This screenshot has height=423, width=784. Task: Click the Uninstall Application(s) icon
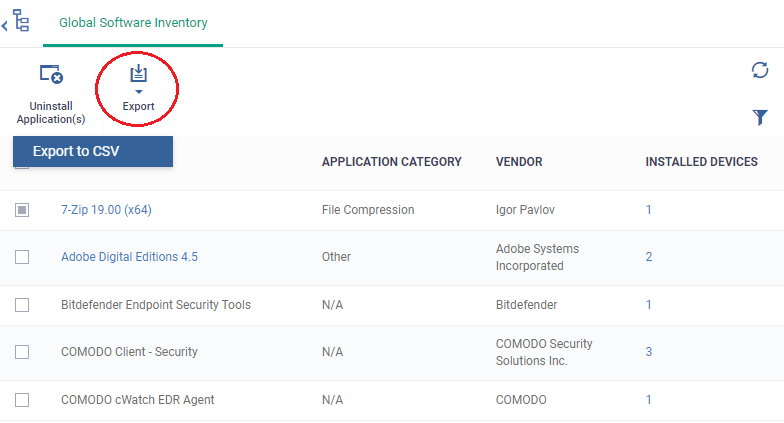(51, 74)
